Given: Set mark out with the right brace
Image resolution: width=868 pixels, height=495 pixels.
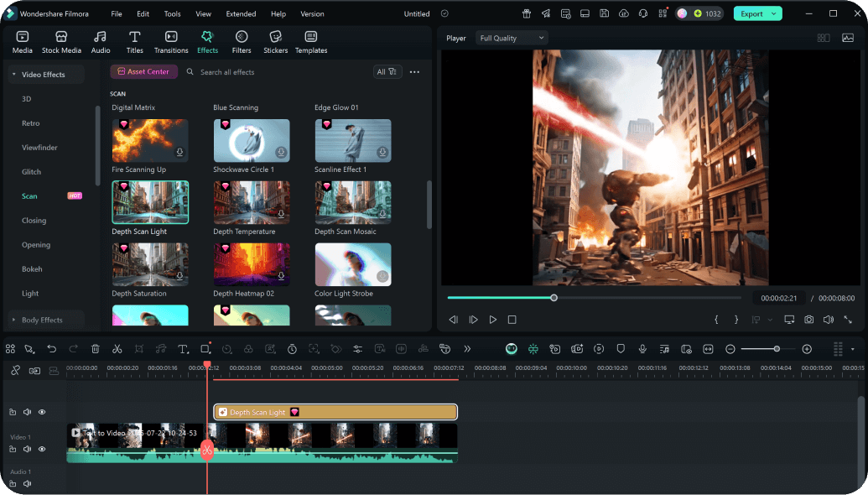Looking at the screenshot, I should click(736, 320).
